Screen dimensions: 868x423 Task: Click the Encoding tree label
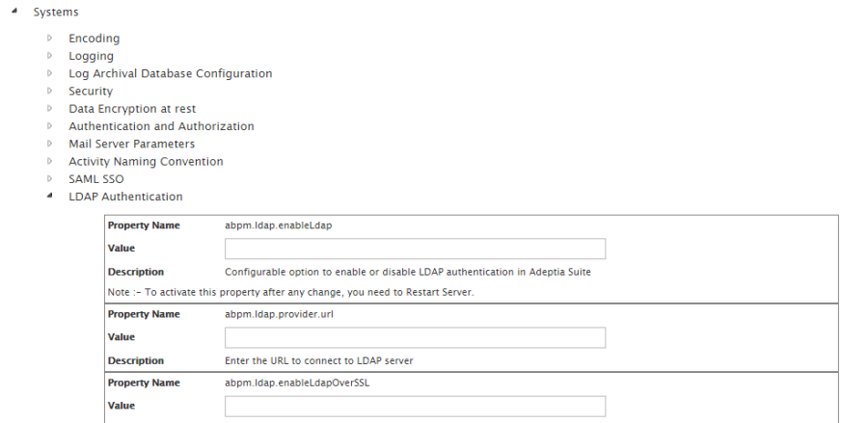pyautogui.click(x=94, y=39)
